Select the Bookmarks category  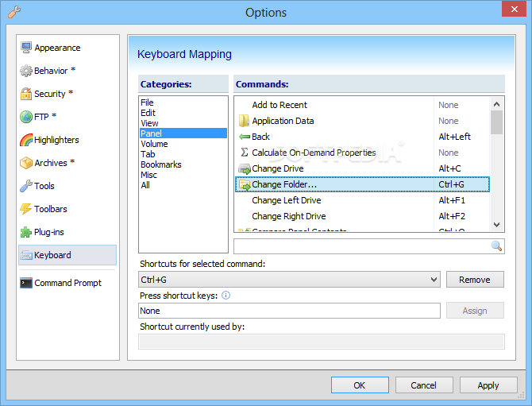click(183, 164)
